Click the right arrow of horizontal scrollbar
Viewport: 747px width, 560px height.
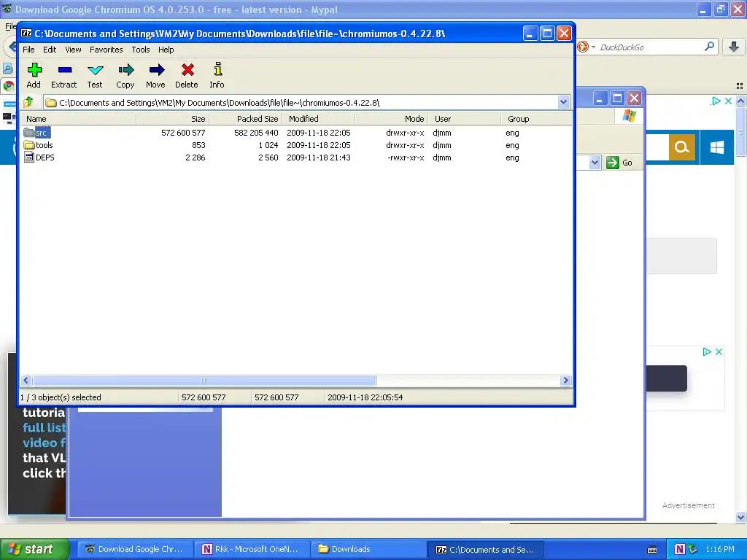point(565,380)
